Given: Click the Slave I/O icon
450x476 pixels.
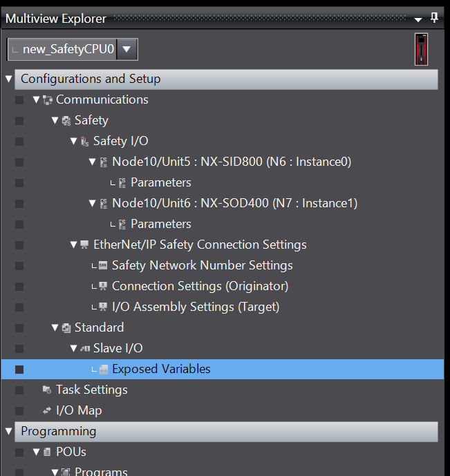Looking at the screenshot, I should coord(85,348).
